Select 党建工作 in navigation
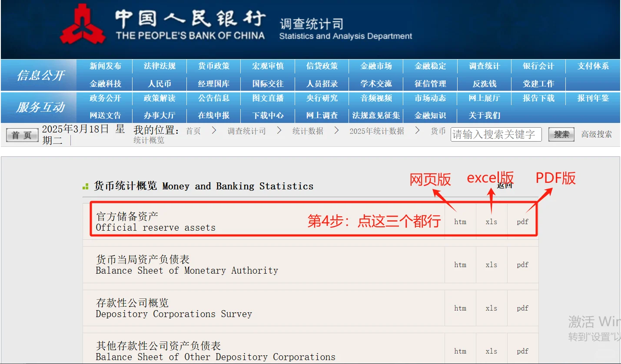This screenshot has width=621, height=364. point(538,83)
